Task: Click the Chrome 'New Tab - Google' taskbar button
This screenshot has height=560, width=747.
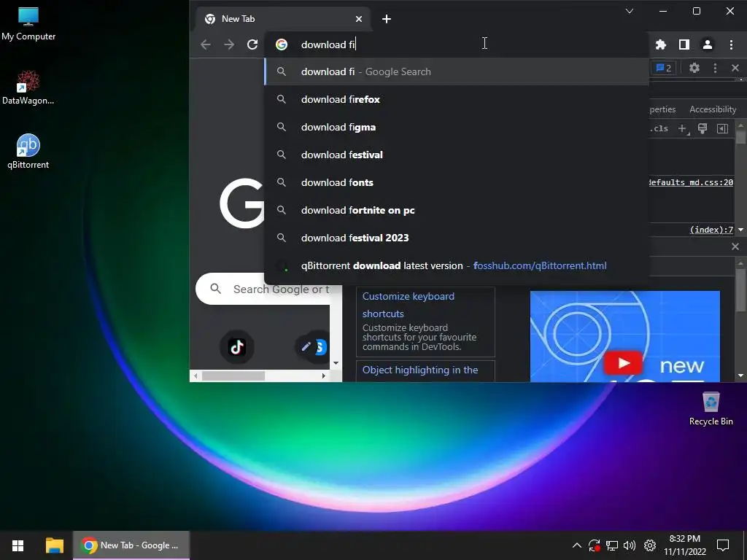Action: point(131,545)
